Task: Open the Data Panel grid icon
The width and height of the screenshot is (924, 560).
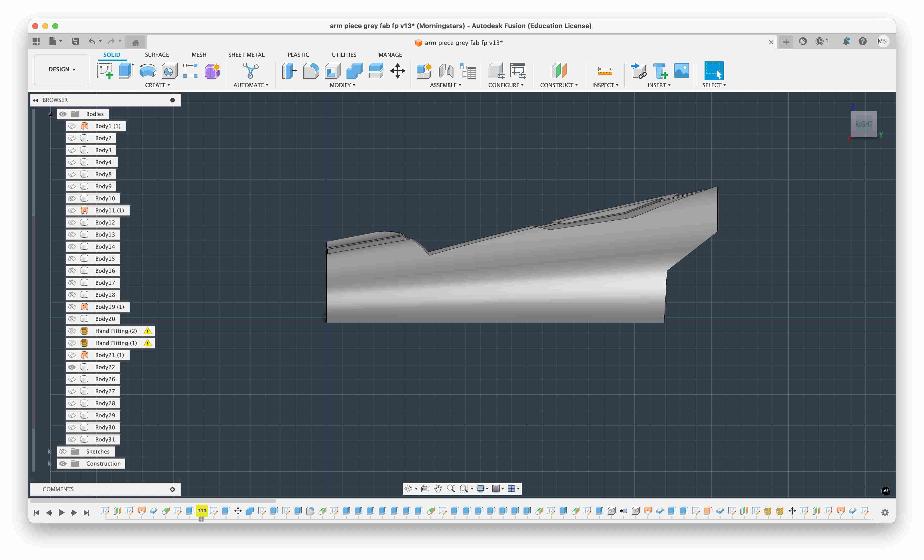Action: (36, 41)
